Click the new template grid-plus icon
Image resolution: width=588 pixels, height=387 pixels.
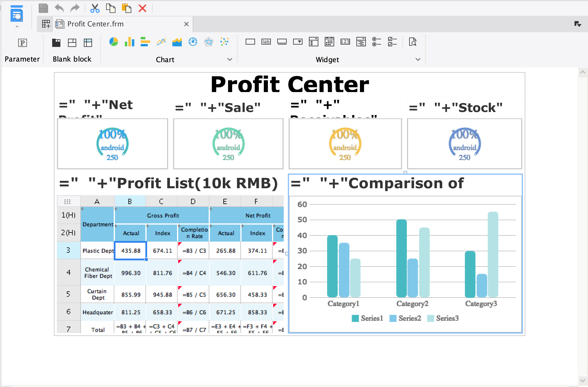click(x=46, y=24)
